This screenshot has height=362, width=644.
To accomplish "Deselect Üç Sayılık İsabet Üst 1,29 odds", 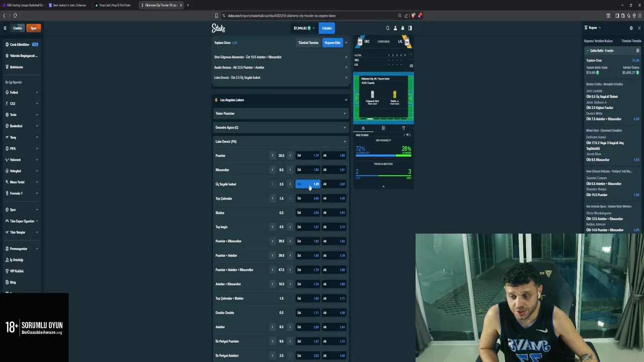I will (x=308, y=184).
